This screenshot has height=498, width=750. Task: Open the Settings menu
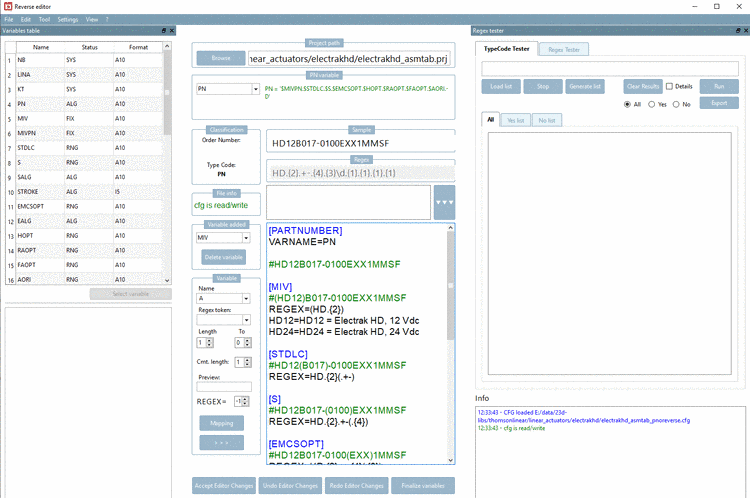pyautogui.click(x=67, y=20)
